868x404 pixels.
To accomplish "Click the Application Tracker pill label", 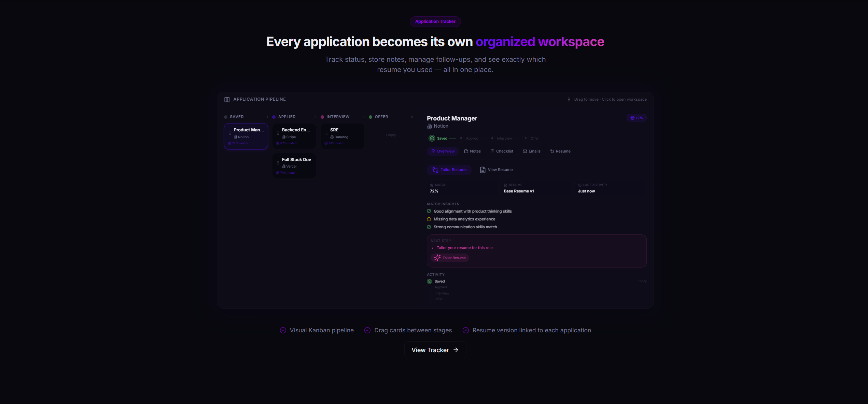I will [435, 21].
